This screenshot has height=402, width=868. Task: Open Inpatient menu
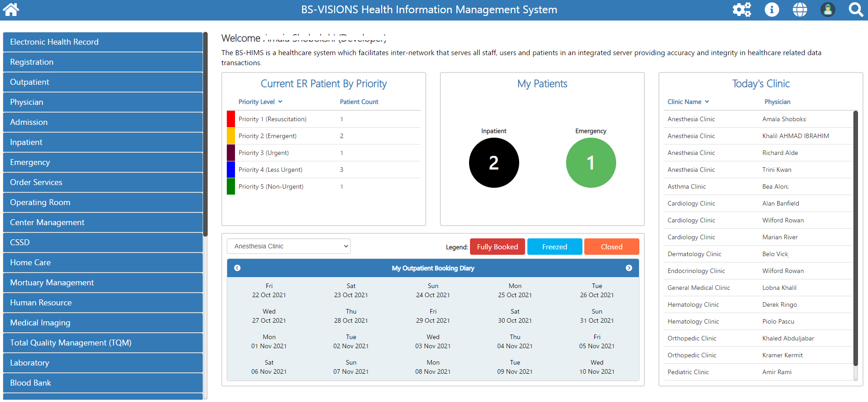103,142
